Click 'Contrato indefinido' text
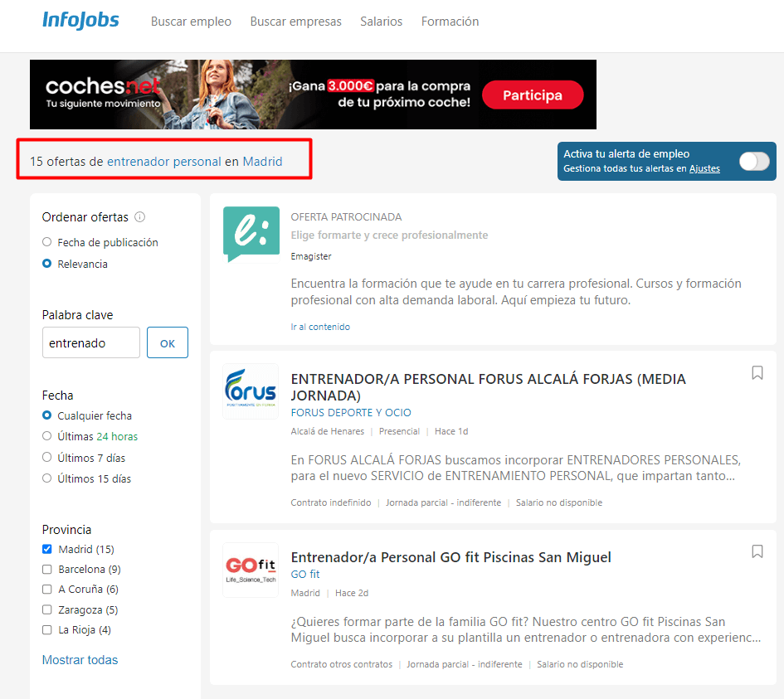784x699 pixels. click(x=330, y=502)
